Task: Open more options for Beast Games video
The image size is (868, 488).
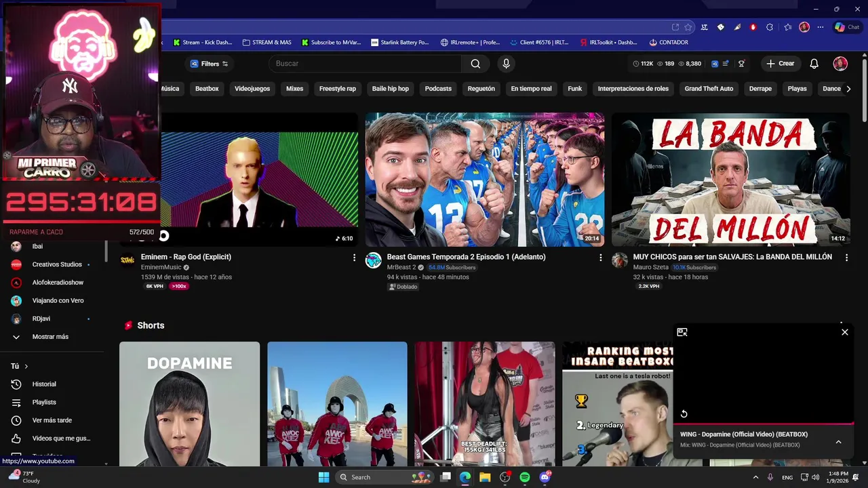Action: 600,258
